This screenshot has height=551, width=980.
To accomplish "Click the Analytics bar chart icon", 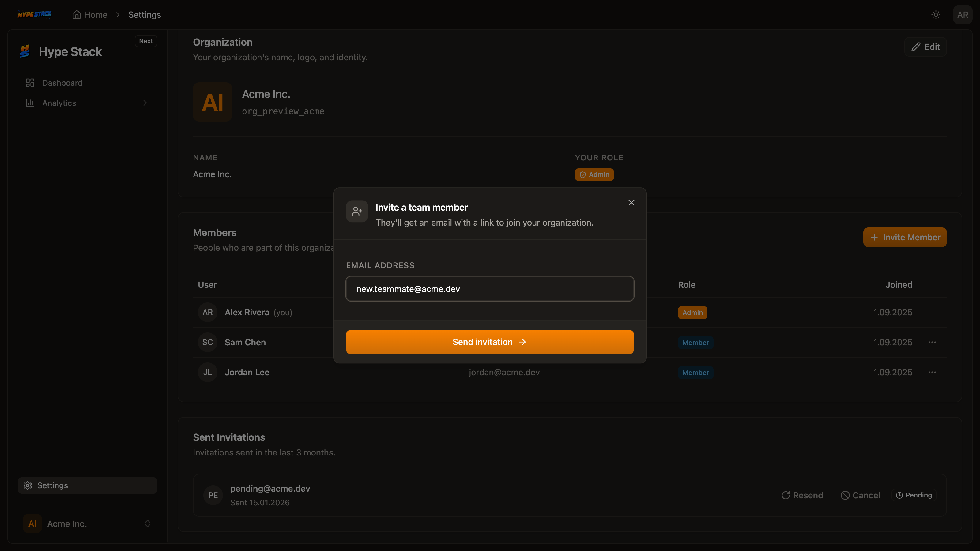I will 30,103.
